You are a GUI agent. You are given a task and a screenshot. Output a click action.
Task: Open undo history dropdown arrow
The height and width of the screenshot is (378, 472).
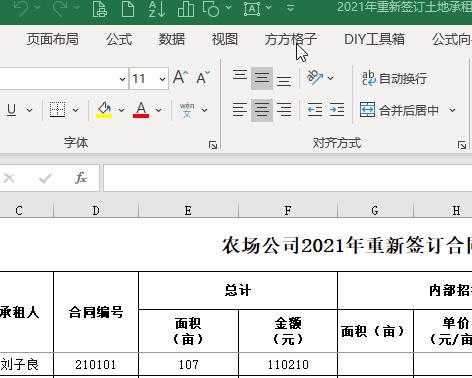click(37, 7)
